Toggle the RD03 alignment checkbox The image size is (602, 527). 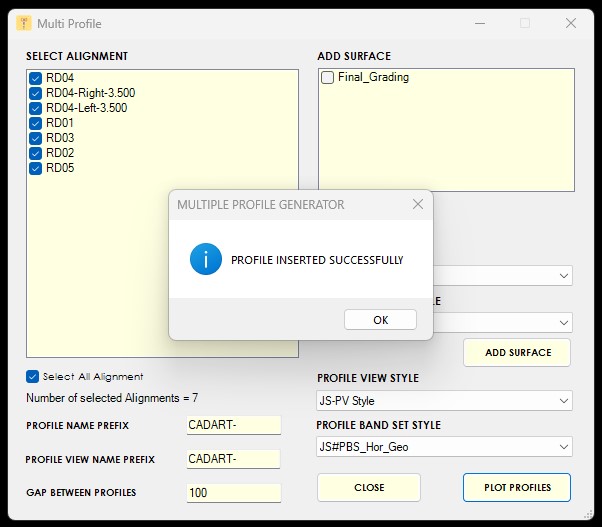tap(35, 138)
